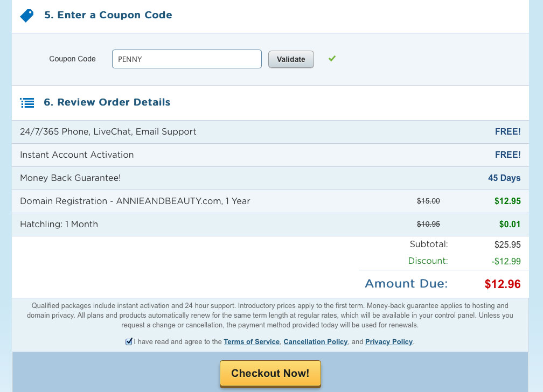Viewport: 543px width, 392px height.
Task: Open the Privacy Policy link
Action: (x=389, y=342)
